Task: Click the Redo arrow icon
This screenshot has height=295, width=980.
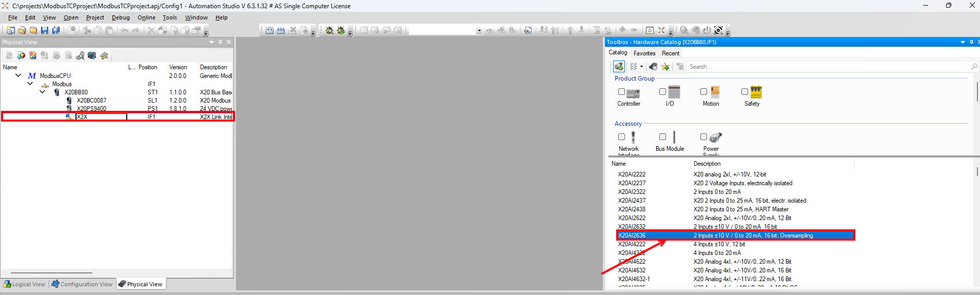Action: tap(135, 30)
